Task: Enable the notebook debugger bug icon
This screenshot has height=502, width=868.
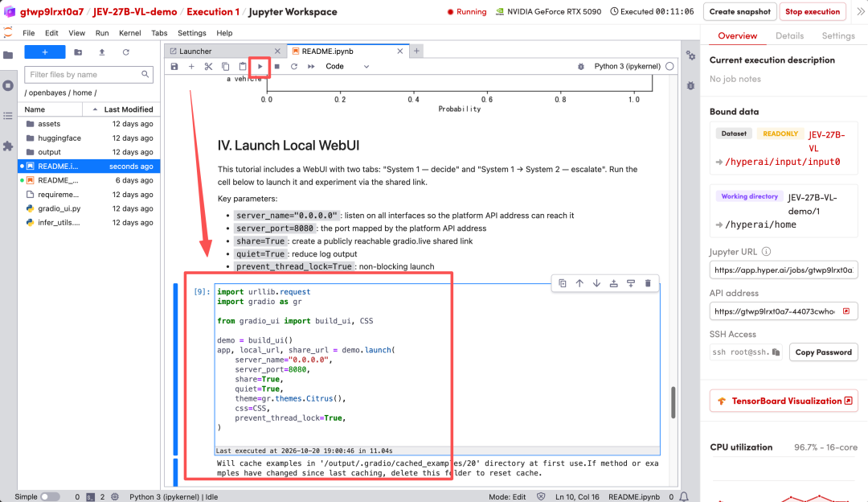Action: click(x=581, y=67)
